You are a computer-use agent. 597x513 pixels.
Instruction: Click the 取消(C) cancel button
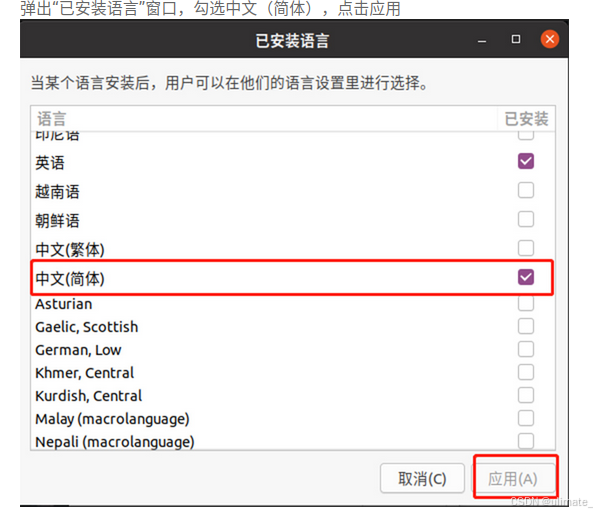tap(422, 478)
